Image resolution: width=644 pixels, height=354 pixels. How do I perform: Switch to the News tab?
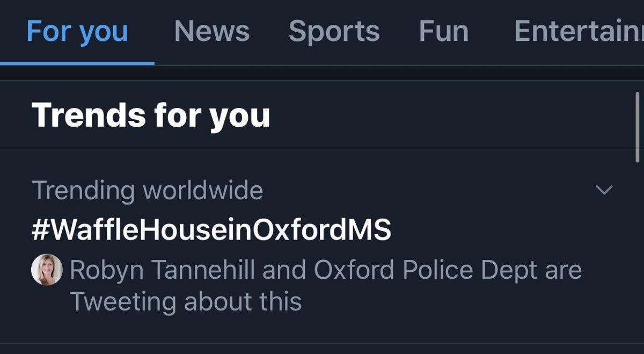pos(212,31)
